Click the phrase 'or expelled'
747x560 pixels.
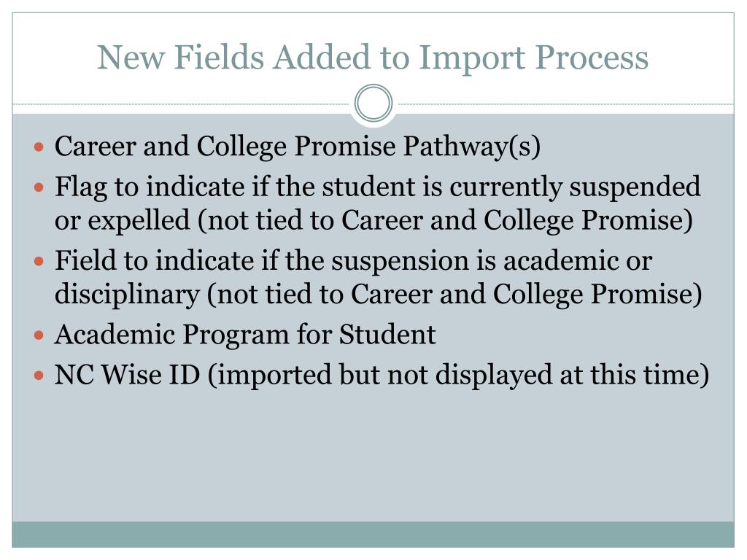123,220
